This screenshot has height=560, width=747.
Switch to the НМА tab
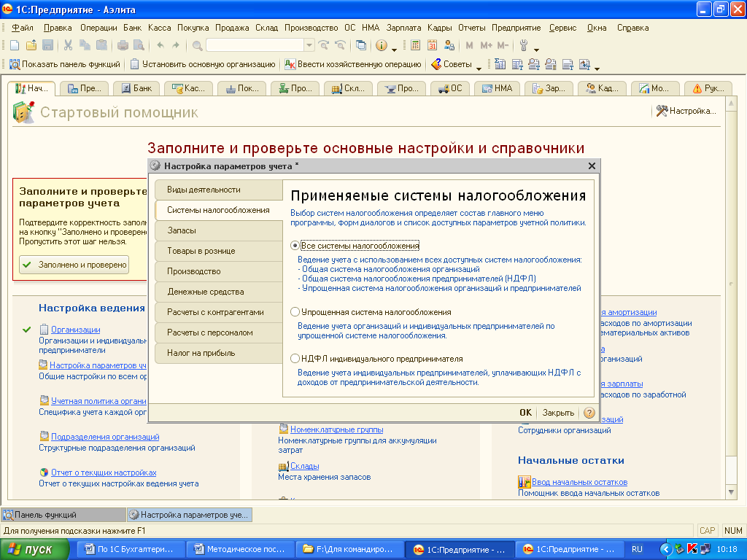[497, 88]
